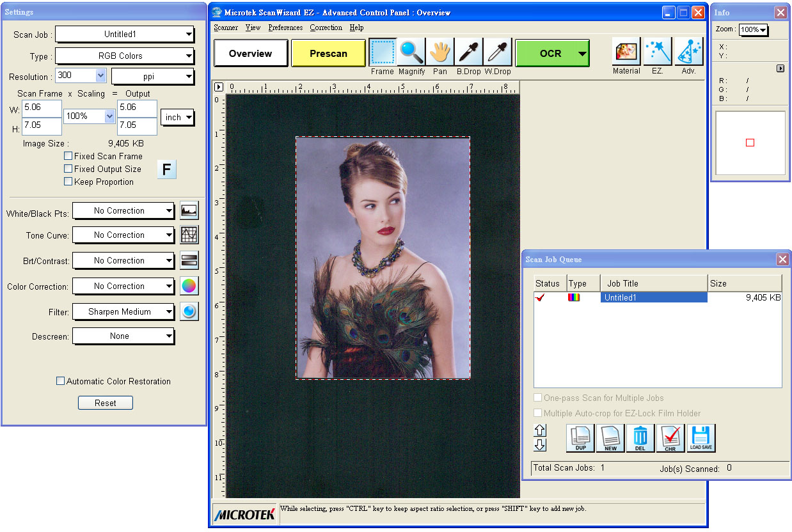Expand the Filter Sharpen Medium dropdown
Image resolution: width=792 pixels, height=532 pixels.
[x=123, y=312]
